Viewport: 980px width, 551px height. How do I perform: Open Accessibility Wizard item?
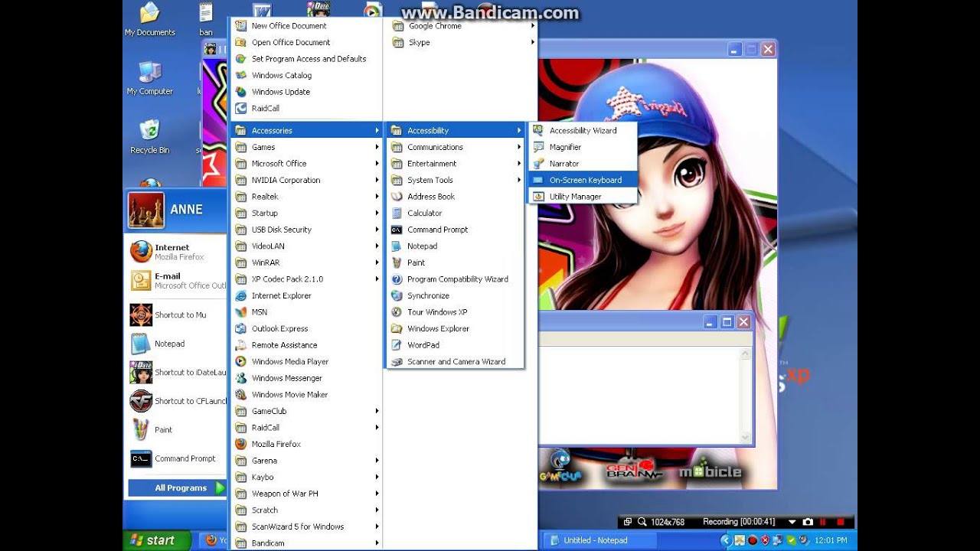(583, 131)
